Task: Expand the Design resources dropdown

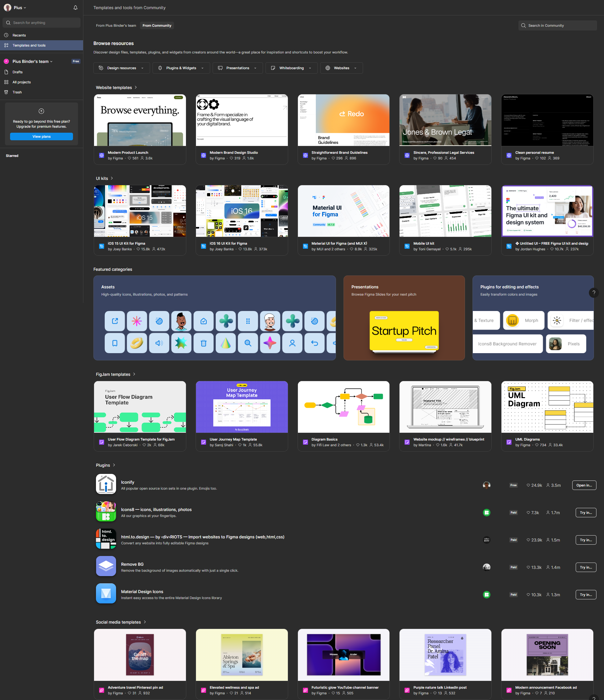Action: (x=121, y=68)
